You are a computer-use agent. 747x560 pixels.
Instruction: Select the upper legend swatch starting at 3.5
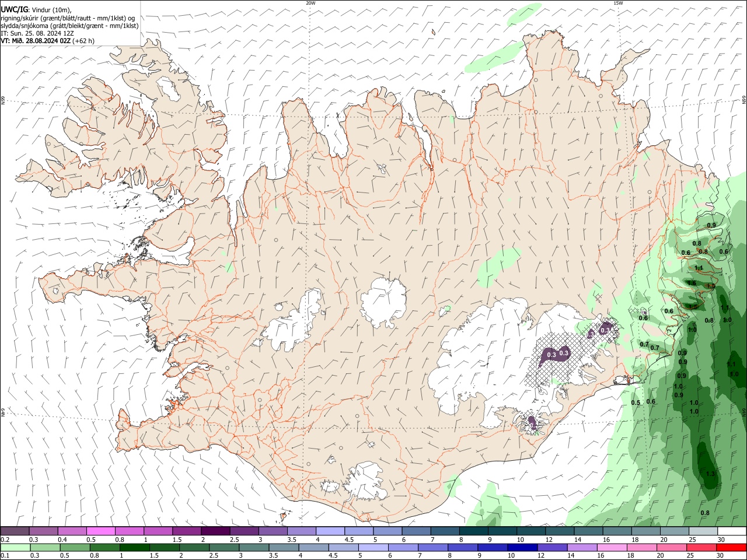click(x=302, y=531)
